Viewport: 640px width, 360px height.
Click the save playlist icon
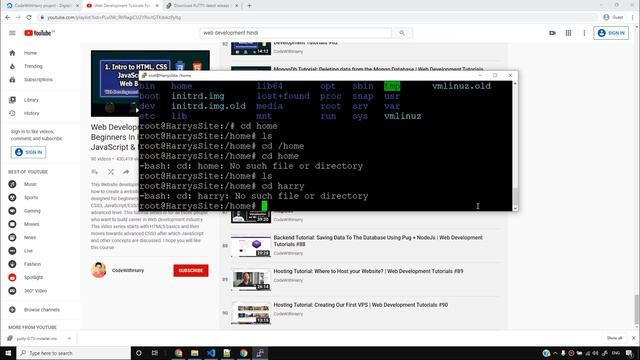tap(95, 172)
